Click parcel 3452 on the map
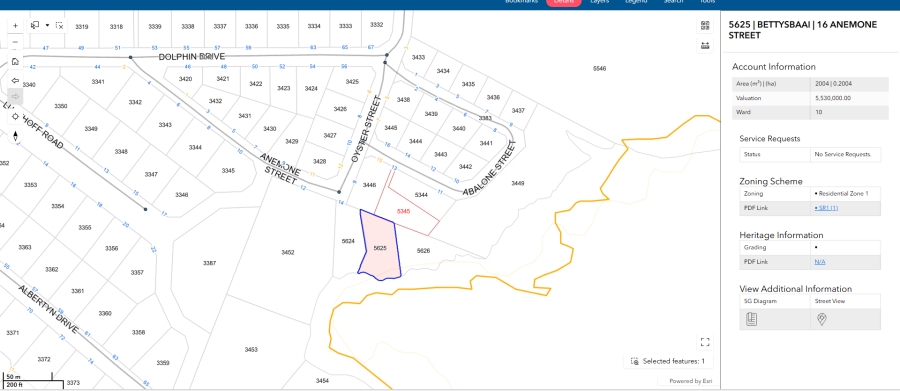This screenshot has height=391, width=900. (x=288, y=253)
